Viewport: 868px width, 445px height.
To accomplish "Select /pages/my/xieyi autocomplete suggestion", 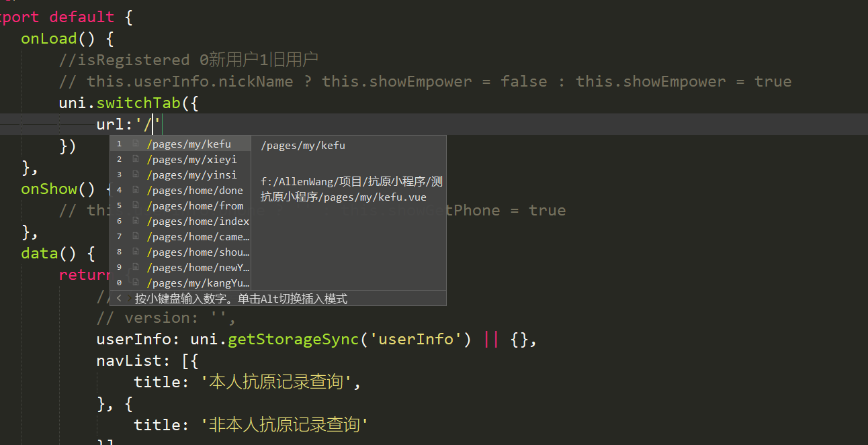I will click(x=181, y=159).
